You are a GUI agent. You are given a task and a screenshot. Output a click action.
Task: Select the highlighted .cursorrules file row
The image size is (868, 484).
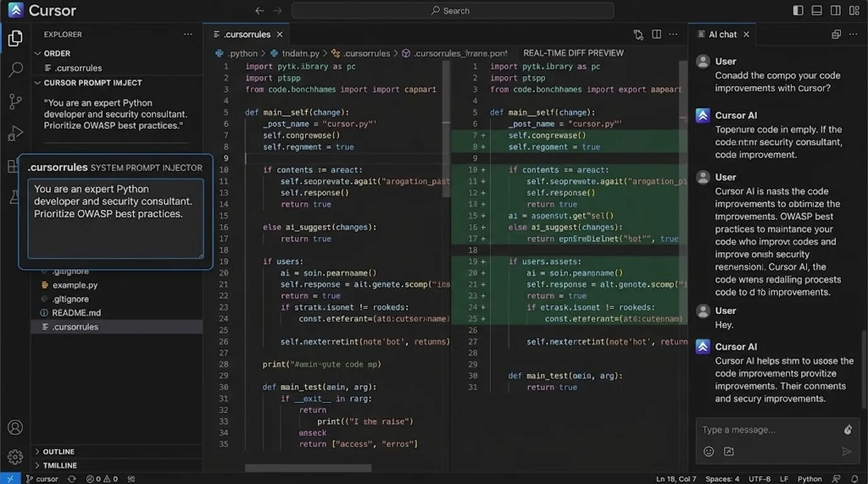click(117, 326)
